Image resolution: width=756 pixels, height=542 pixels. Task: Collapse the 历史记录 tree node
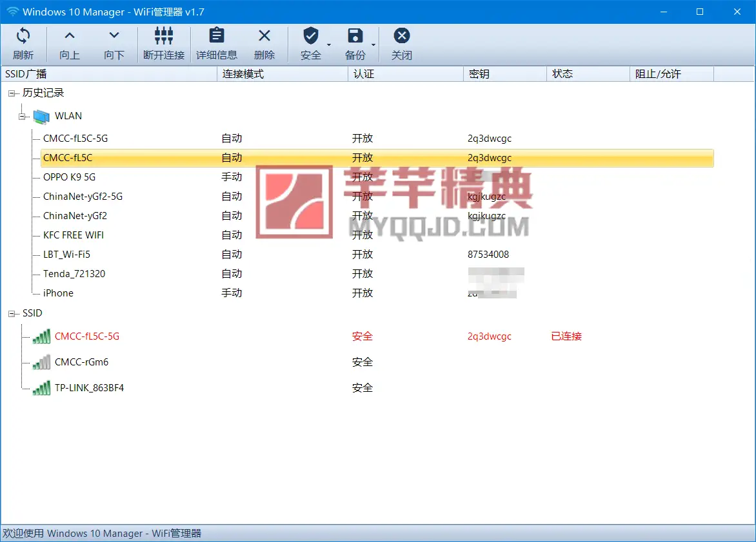(x=11, y=93)
